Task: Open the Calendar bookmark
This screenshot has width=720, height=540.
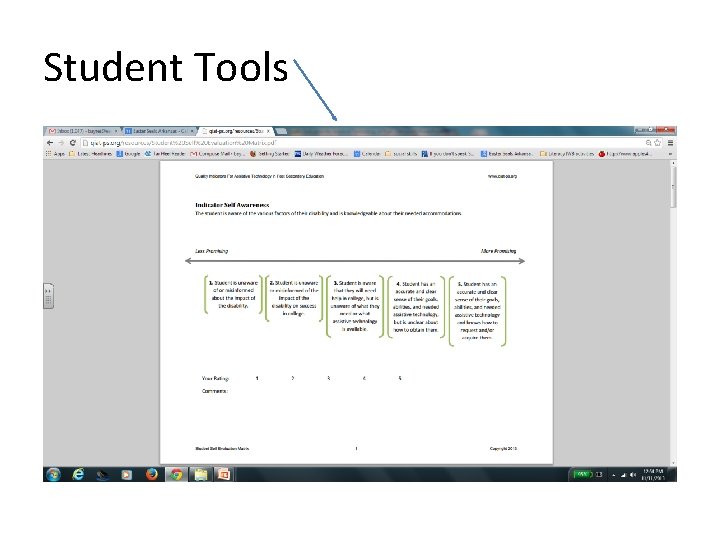Action: (x=367, y=154)
